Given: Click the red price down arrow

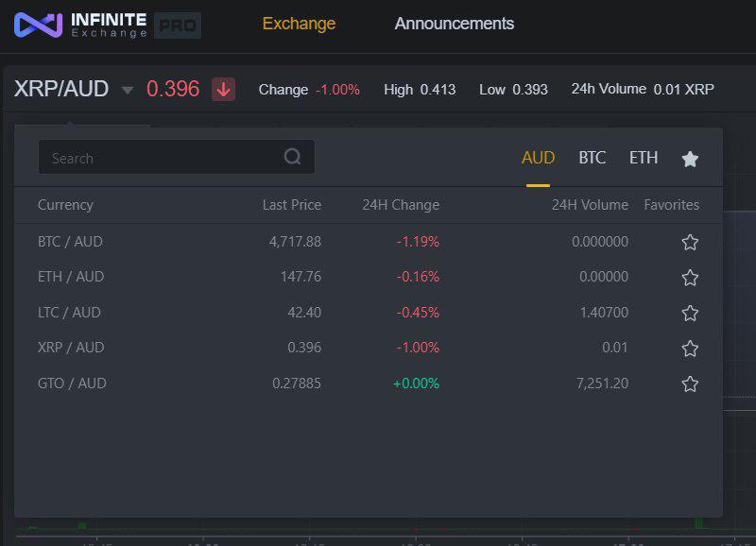Looking at the screenshot, I should click(224, 90).
